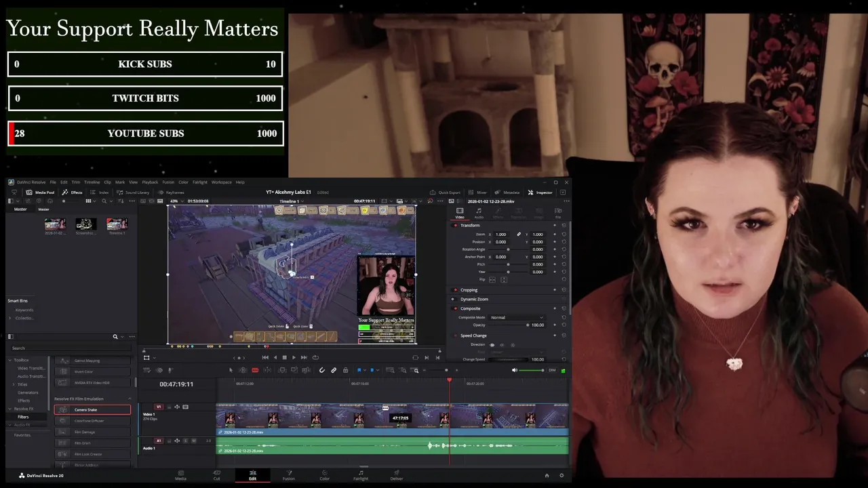The image size is (868, 488).
Task: Open the Workspace menu
Action: [x=221, y=182]
